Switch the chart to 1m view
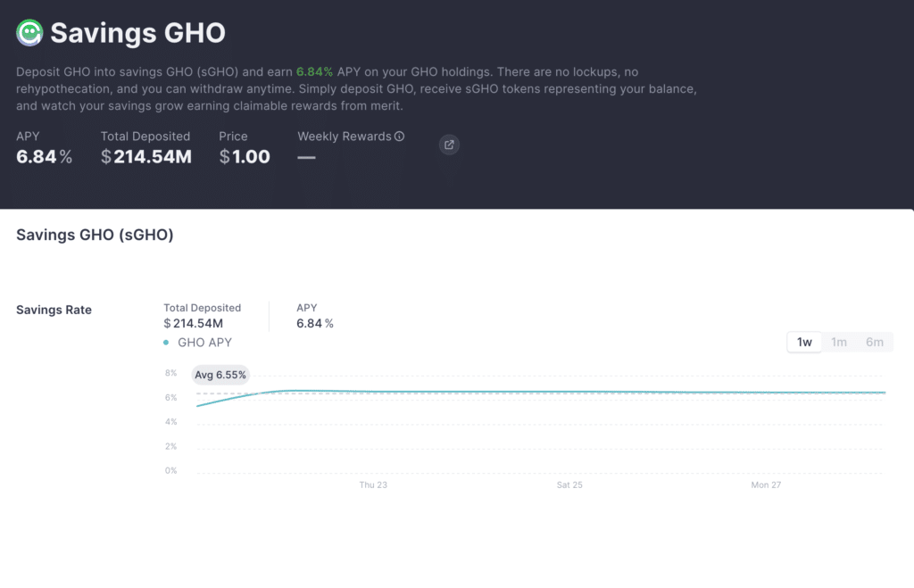Image resolution: width=914 pixels, height=588 pixels. [837, 342]
